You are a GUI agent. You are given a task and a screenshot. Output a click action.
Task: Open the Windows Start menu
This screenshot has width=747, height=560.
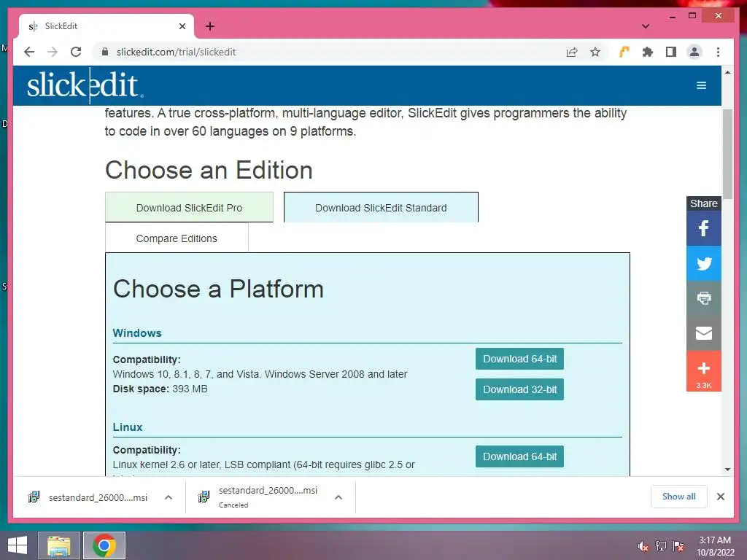(x=18, y=545)
